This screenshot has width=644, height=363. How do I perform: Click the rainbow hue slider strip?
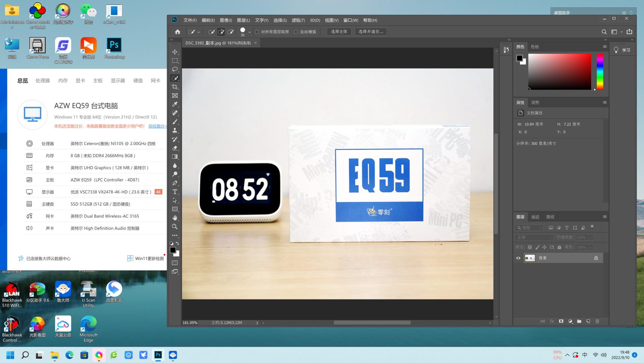(600, 72)
